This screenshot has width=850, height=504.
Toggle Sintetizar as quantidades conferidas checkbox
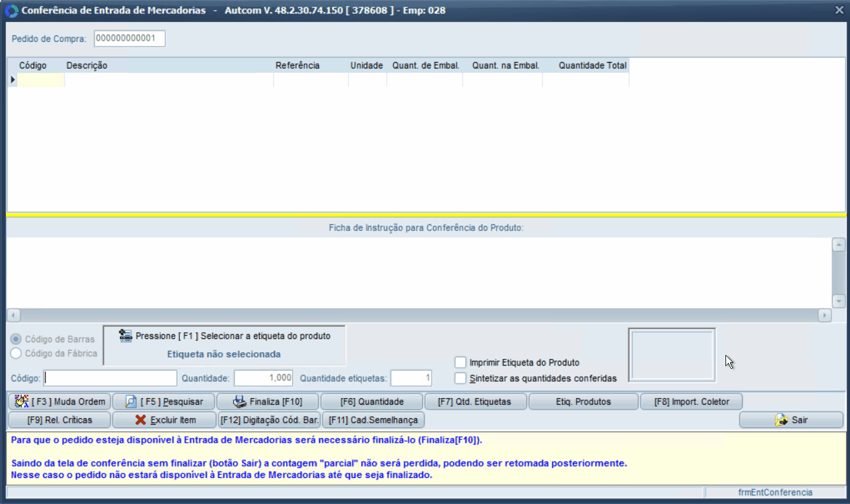(x=460, y=378)
